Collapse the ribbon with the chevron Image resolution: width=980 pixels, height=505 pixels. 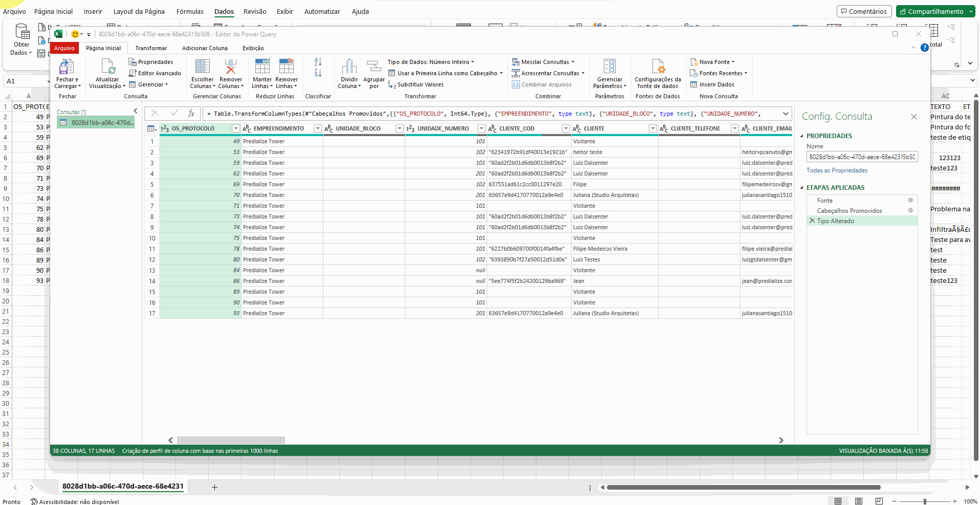point(913,48)
